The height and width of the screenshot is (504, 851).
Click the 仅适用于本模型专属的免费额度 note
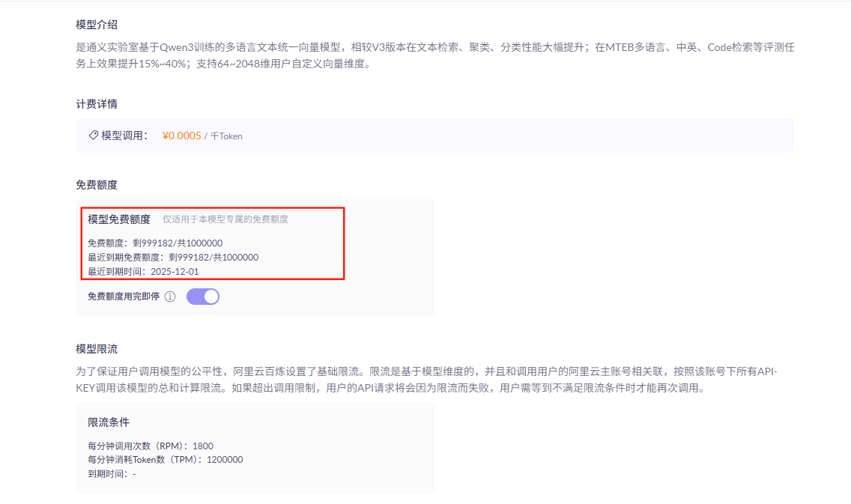[225, 219]
